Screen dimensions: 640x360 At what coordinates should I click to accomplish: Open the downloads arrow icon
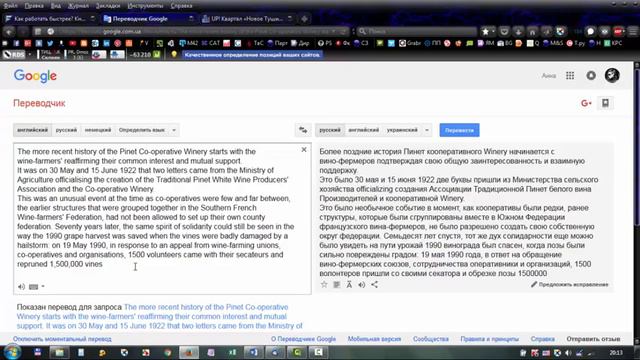(x=518, y=31)
